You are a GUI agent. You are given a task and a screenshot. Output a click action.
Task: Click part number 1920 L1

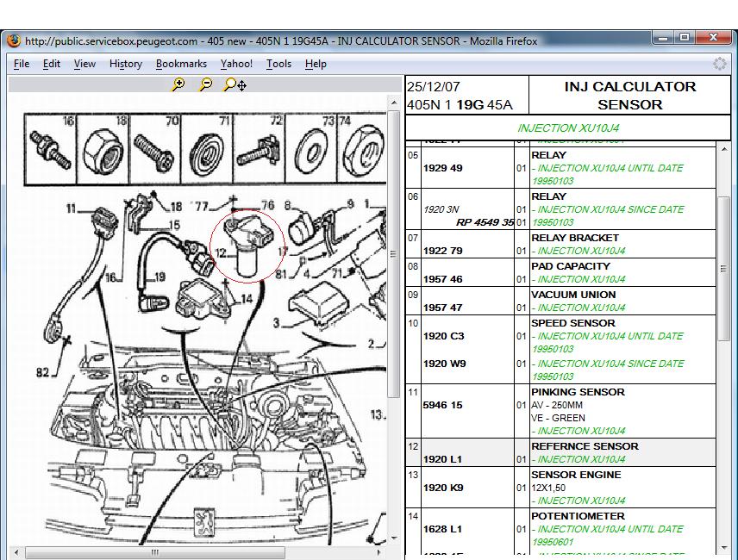tap(442, 459)
